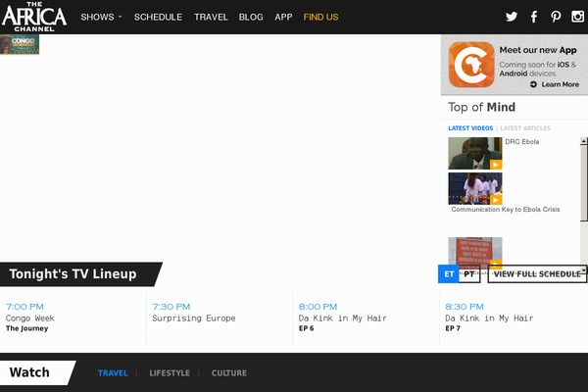Viewport: 588px width, 392px height.
Task: Open the Schedule menu item
Action: tap(158, 17)
